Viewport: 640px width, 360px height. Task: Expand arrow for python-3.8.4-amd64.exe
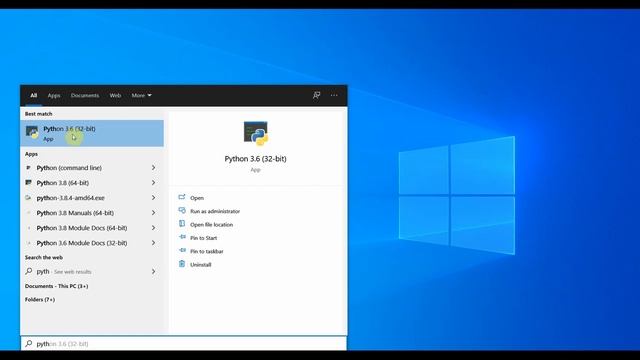click(x=153, y=198)
